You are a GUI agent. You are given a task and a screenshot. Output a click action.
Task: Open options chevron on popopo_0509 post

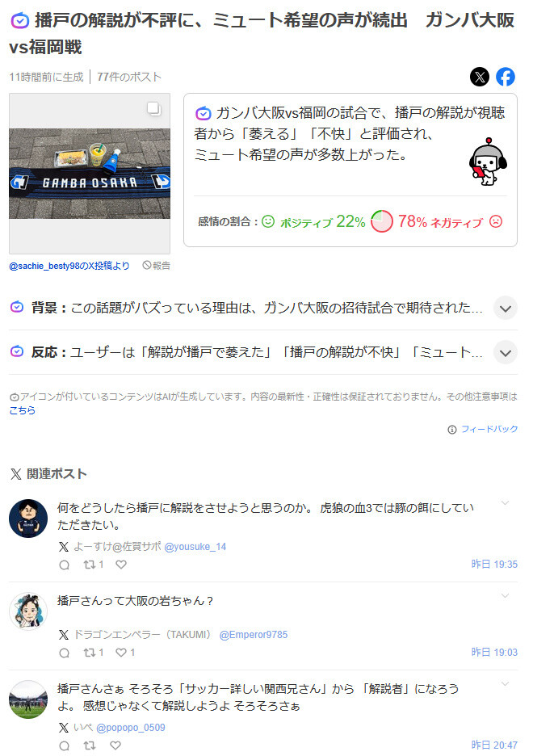[x=505, y=683]
